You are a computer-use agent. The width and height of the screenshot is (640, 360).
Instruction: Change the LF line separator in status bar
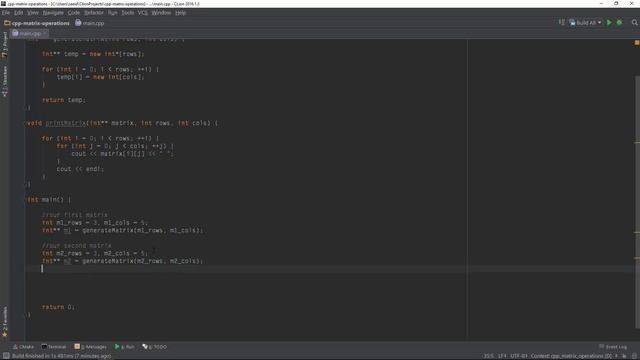pos(502,356)
